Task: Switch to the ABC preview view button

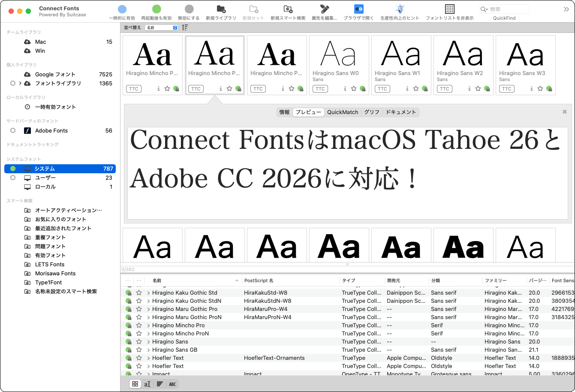Action: coord(172,384)
